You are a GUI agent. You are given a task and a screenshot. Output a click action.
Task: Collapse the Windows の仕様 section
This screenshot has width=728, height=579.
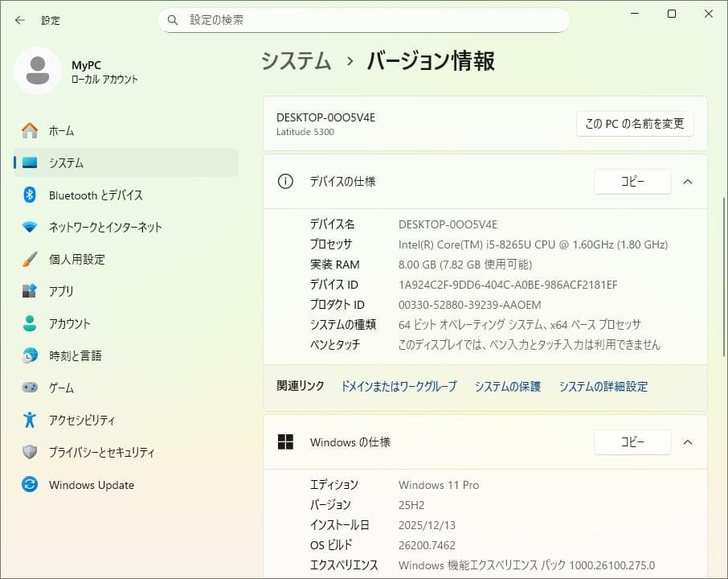click(687, 441)
